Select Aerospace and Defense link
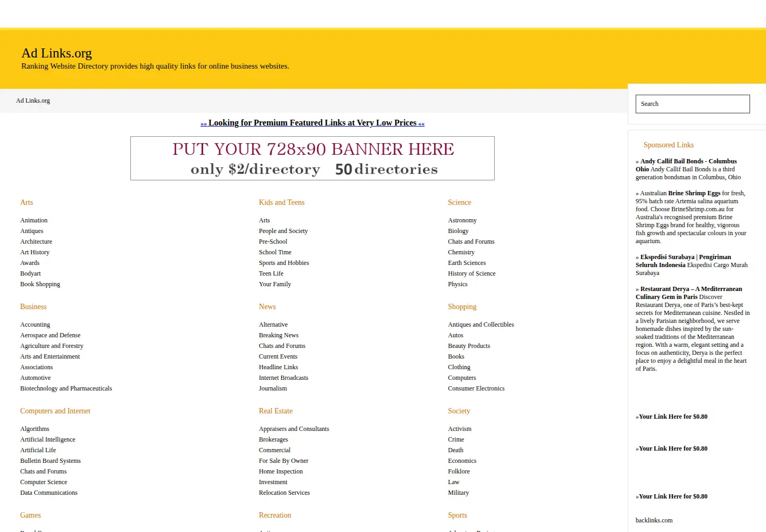Screen dimensions: 766x532 [51, 335]
